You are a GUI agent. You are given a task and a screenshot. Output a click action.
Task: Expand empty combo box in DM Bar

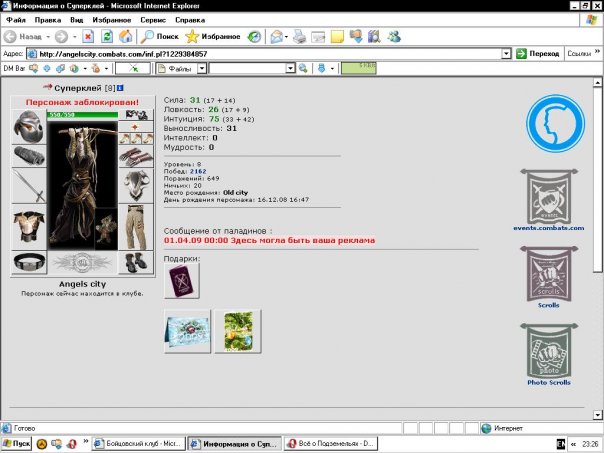pos(290,69)
